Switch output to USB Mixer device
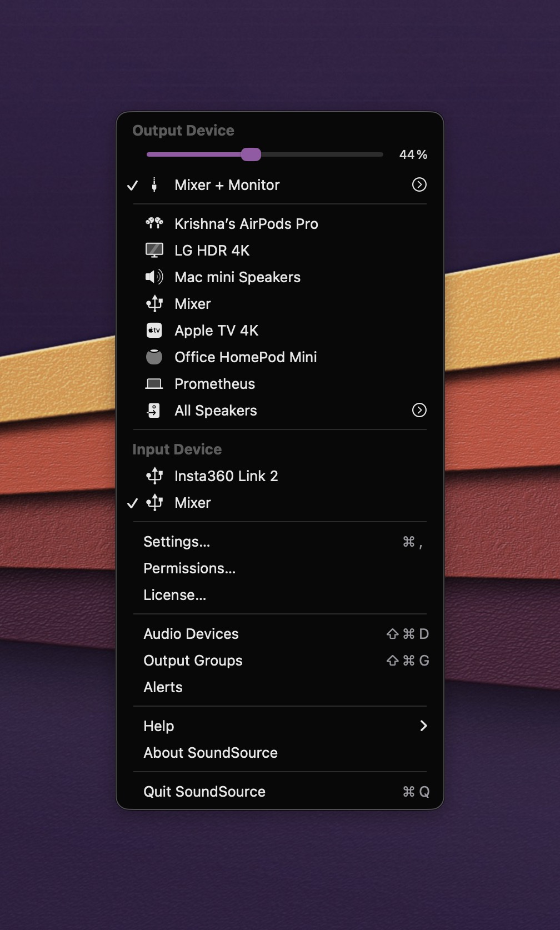The image size is (560, 930). pyautogui.click(x=192, y=304)
